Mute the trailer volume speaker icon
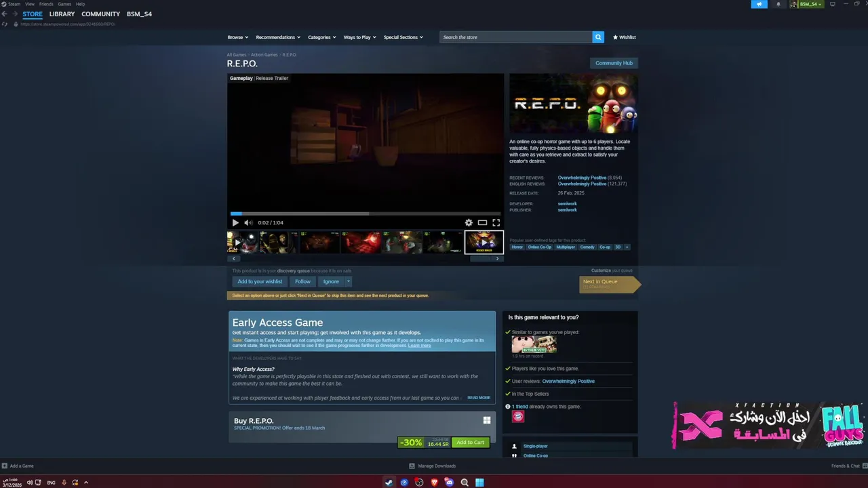The image size is (868, 488). [248, 222]
